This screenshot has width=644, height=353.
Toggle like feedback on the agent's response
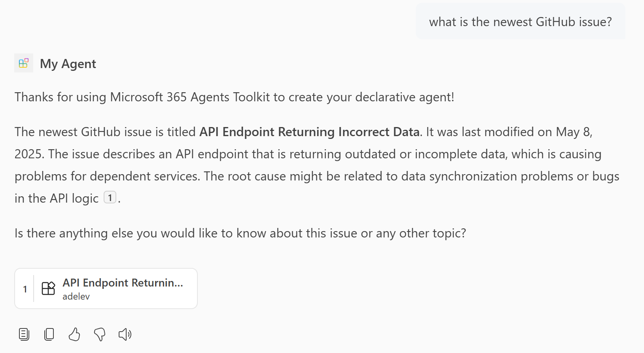coord(74,334)
